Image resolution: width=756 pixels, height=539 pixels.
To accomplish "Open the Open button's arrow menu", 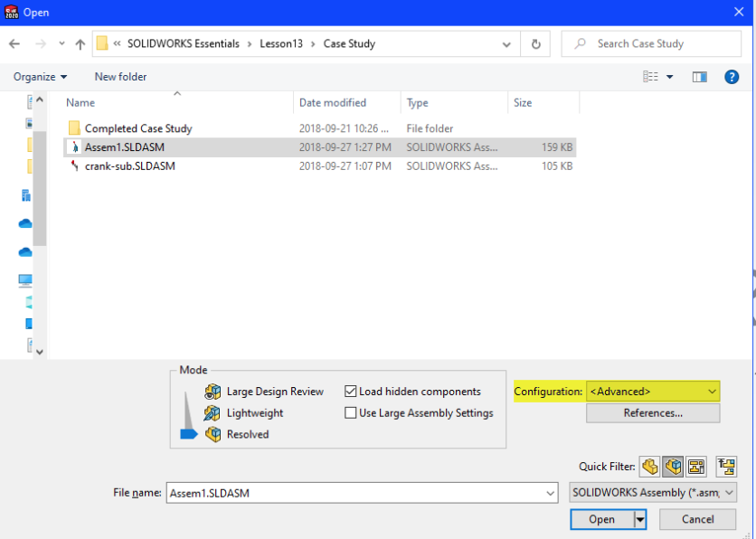I will coord(640,519).
